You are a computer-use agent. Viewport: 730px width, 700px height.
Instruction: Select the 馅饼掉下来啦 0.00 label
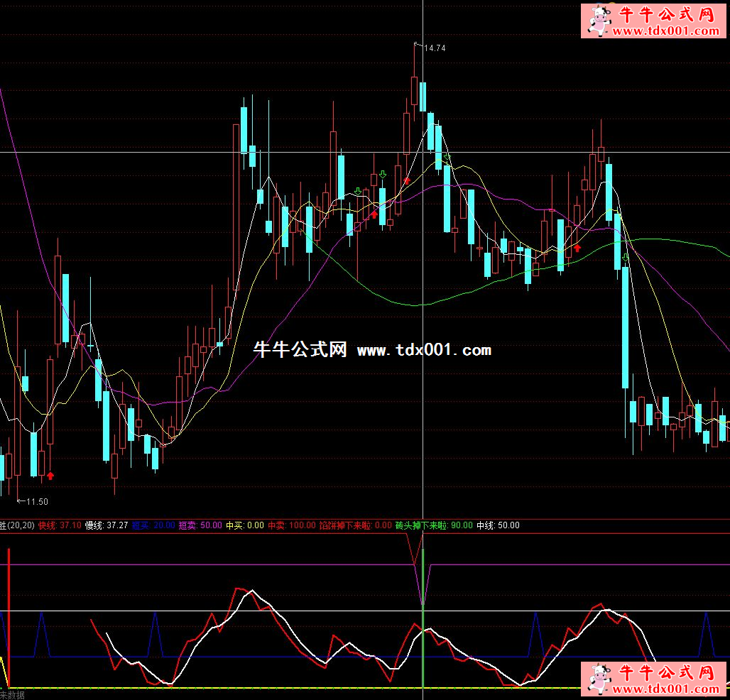355,525
